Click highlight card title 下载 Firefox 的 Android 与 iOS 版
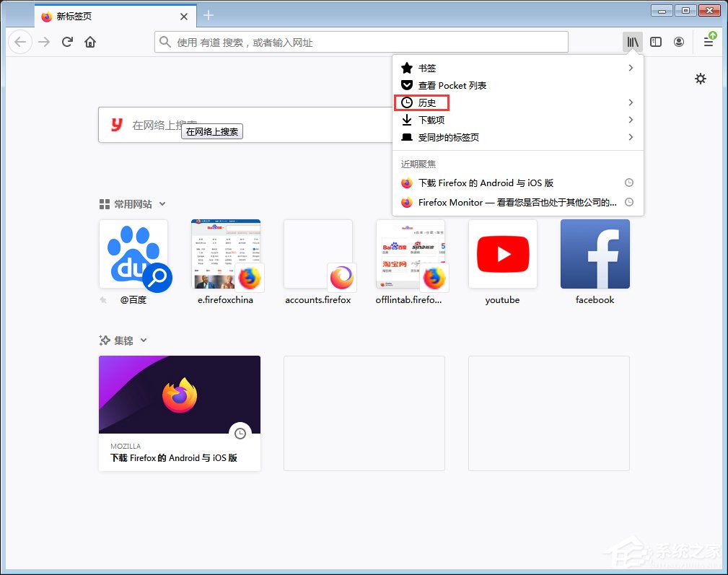Viewport: 728px width, 575px height. [x=174, y=457]
